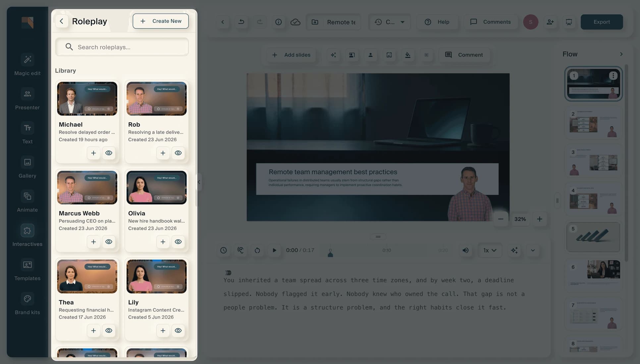Screen dimensions: 640x364
Task: Click the project name Remote te field
Action: pos(334,22)
